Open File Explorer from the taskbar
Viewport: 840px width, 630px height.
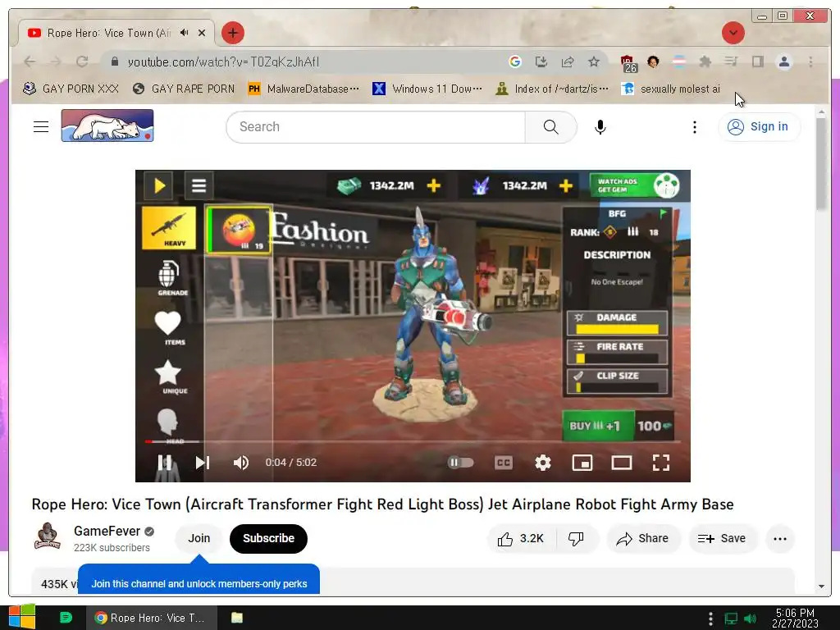pos(237,618)
